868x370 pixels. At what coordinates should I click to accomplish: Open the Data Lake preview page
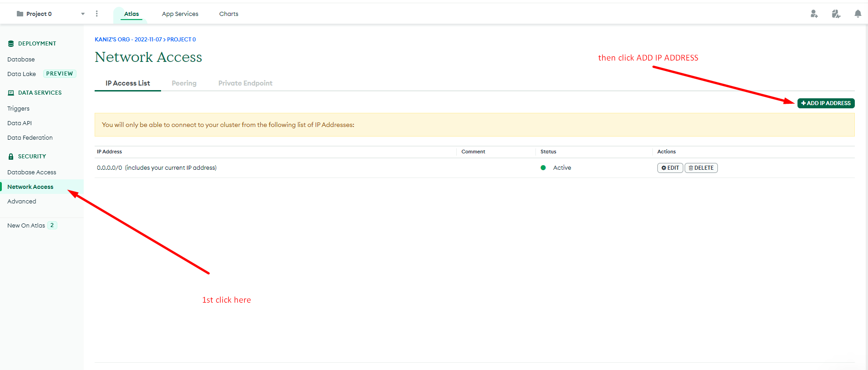pyautogui.click(x=21, y=74)
